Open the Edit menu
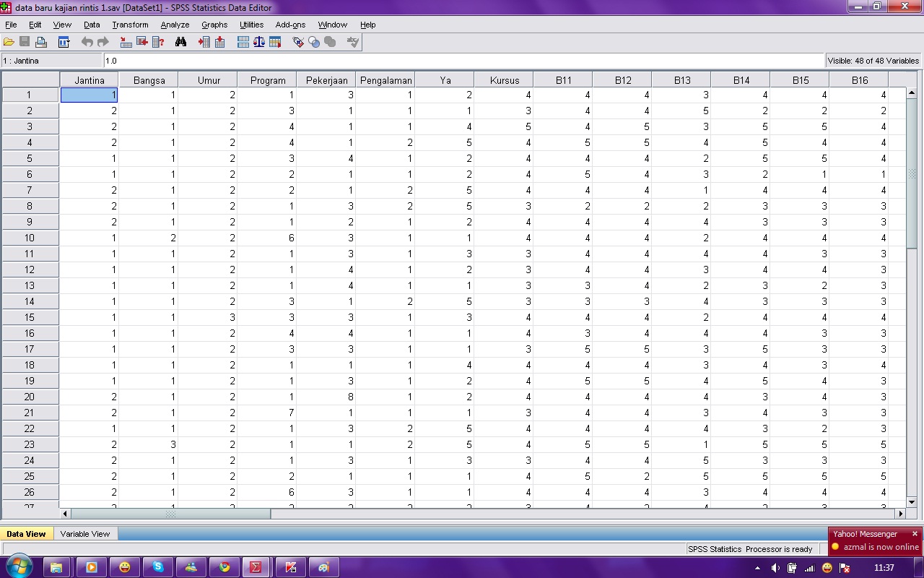Viewport: 924px width, 578px height. click(x=35, y=25)
